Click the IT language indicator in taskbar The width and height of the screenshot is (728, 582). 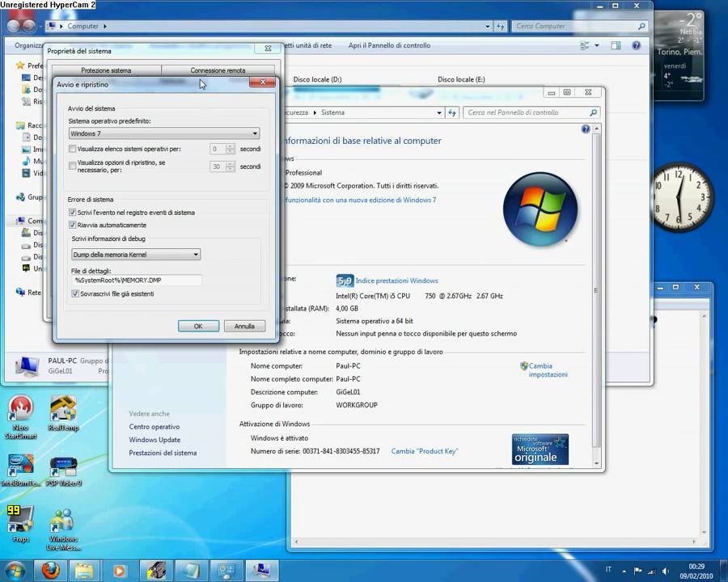(608, 569)
